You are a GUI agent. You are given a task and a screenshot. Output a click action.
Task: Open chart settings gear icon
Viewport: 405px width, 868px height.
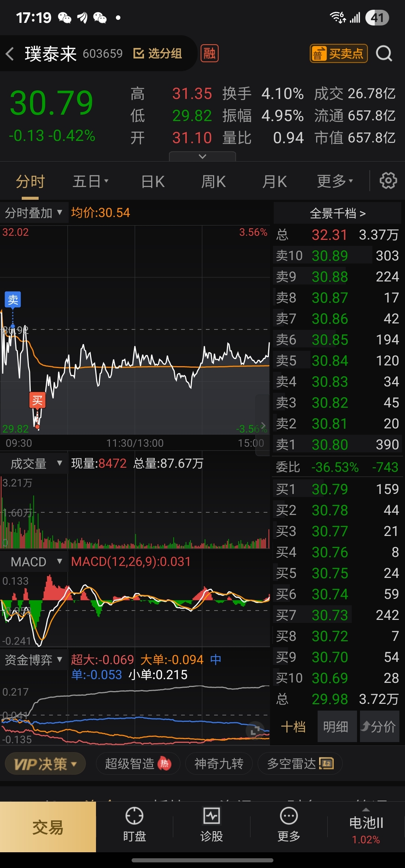pos(388,181)
